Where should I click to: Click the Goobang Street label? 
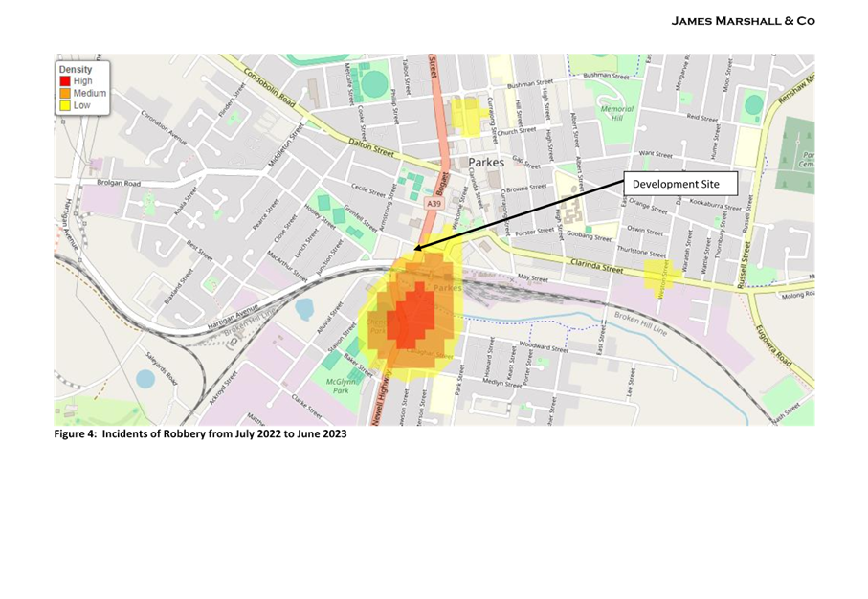click(589, 236)
